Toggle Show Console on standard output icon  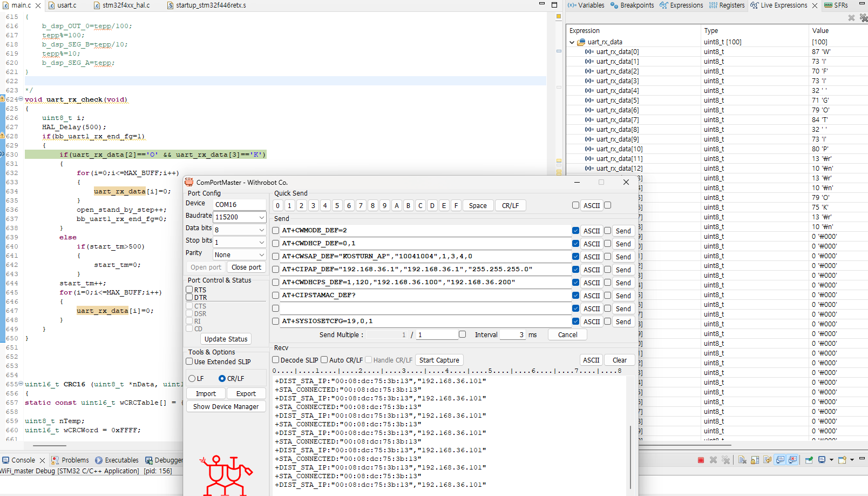coord(780,460)
